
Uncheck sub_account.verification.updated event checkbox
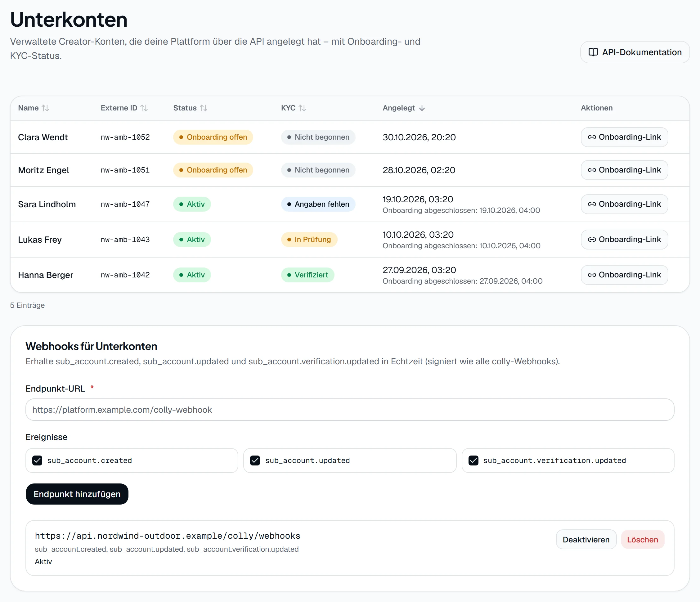[473, 460]
